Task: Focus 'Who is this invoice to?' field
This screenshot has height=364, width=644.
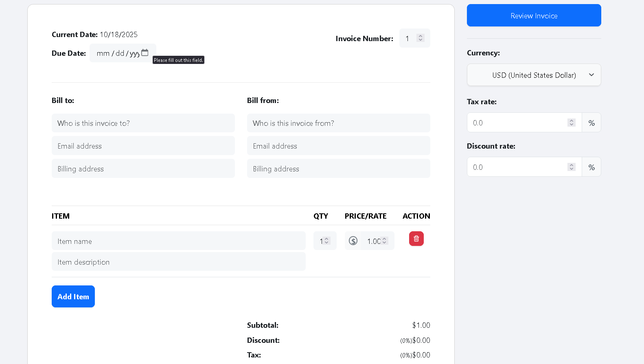Action: [x=143, y=123]
